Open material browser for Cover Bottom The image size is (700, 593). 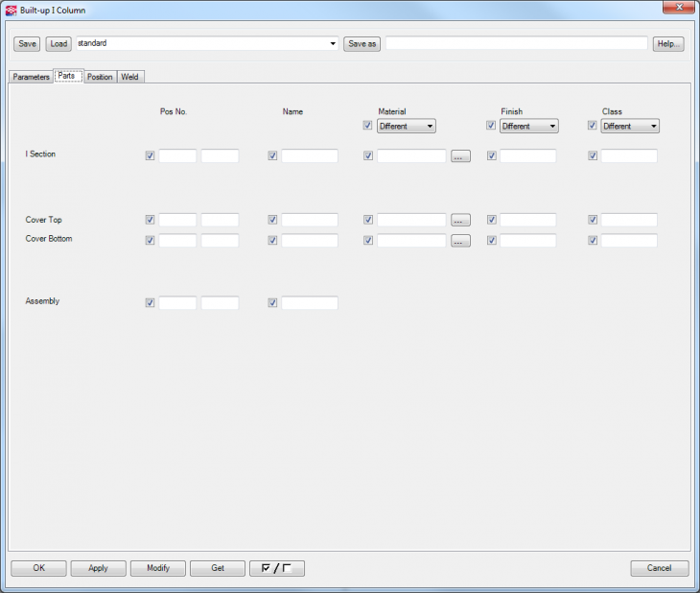(460, 241)
